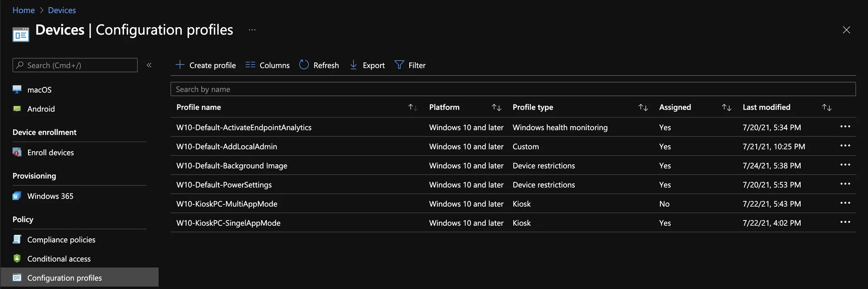
Task: Click Kiosk type in MultiAppMode row
Action: point(522,204)
